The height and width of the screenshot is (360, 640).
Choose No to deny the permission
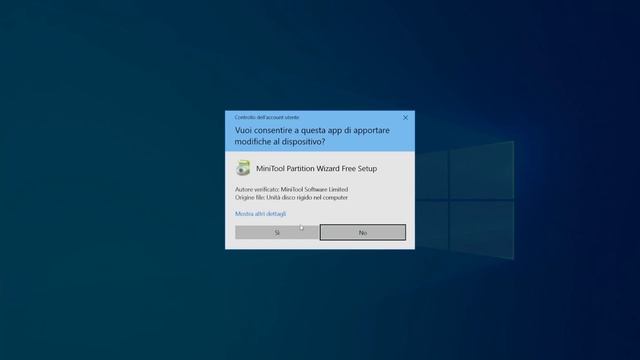point(363,232)
